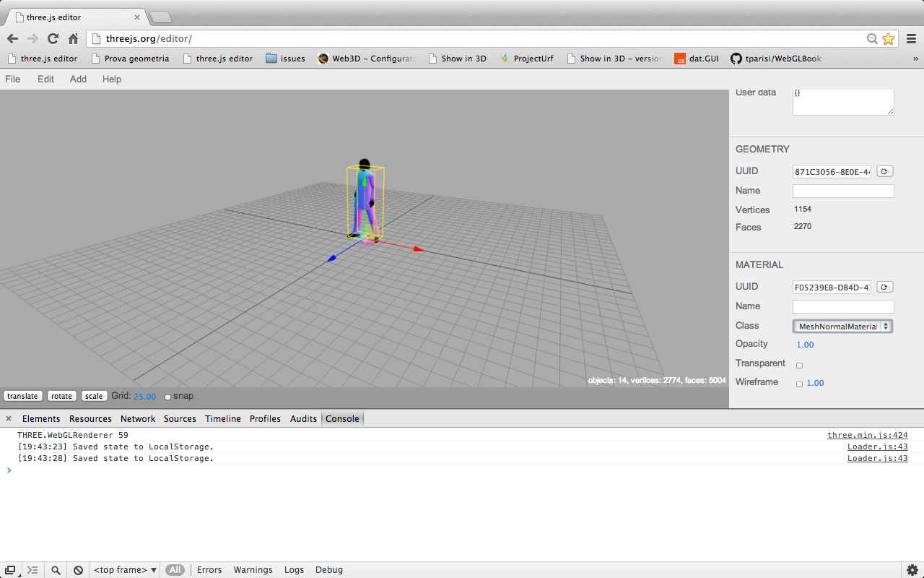Switch to the Audits tab
Viewport: 924px width, 578px height.
pos(303,418)
